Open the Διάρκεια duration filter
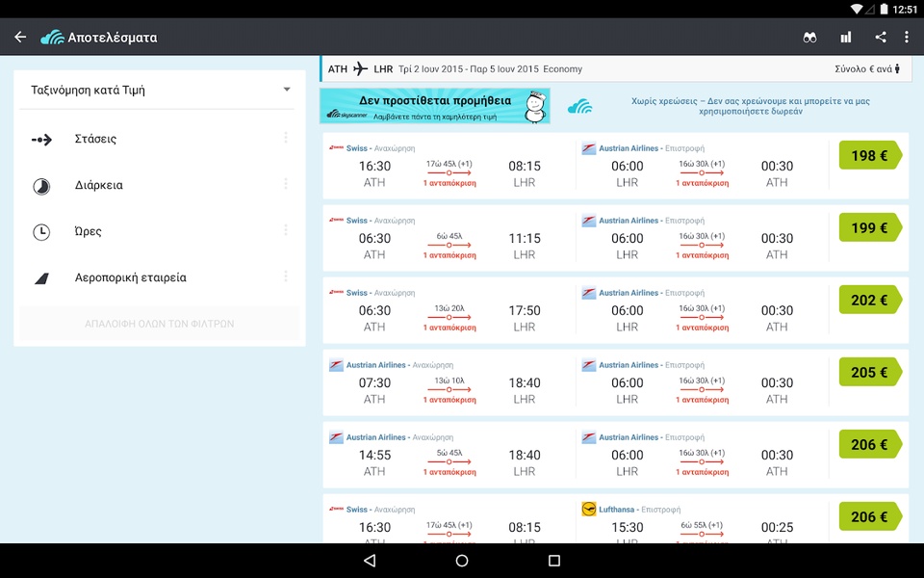The width and height of the screenshot is (924, 578). (x=161, y=185)
